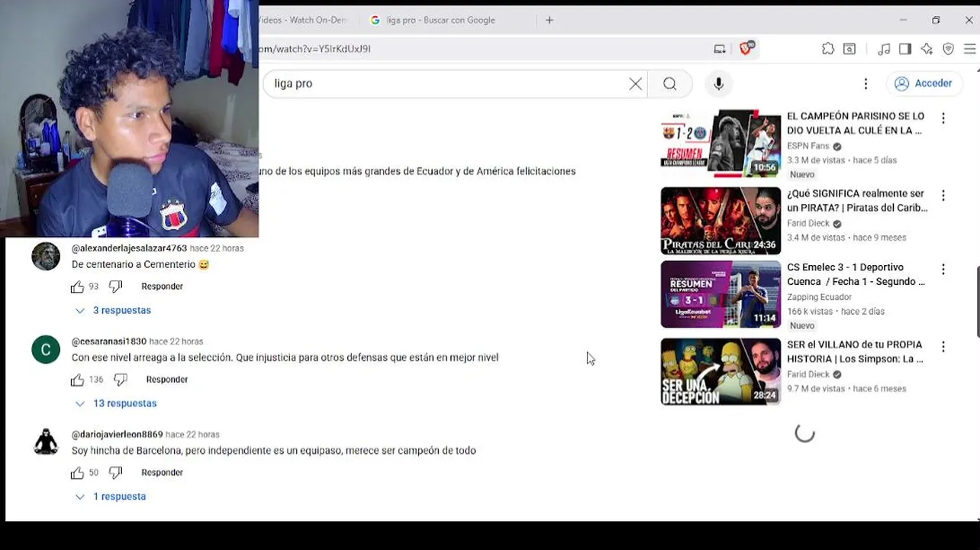Image resolution: width=980 pixels, height=550 pixels.
Task: Click the page vertical scrollbar thumb
Action: [x=977, y=302]
